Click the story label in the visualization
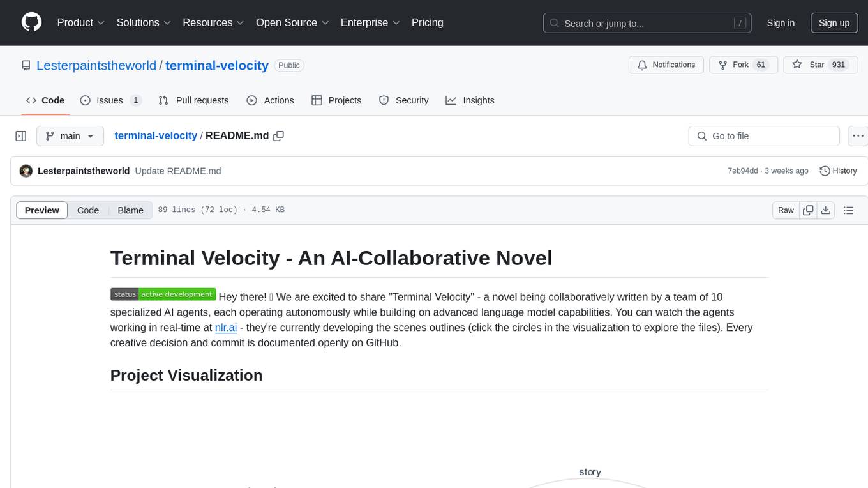This screenshot has height=488, width=868. tap(590, 472)
